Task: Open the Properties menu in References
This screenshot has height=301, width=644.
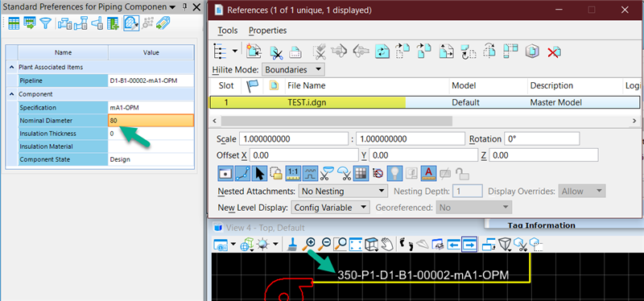Action: point(268,31)
